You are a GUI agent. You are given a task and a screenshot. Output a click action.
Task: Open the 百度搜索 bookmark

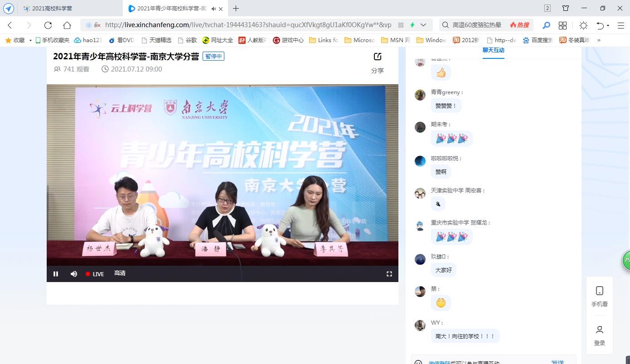[x=538, y=40]
